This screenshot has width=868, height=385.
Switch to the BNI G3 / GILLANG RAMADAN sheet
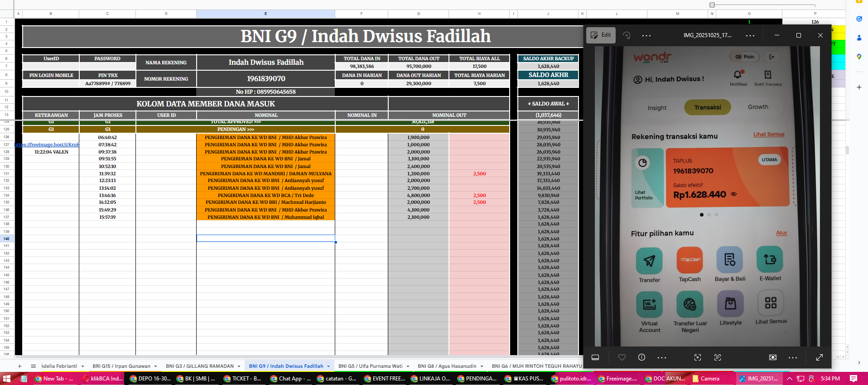click(x=200, y=366)
